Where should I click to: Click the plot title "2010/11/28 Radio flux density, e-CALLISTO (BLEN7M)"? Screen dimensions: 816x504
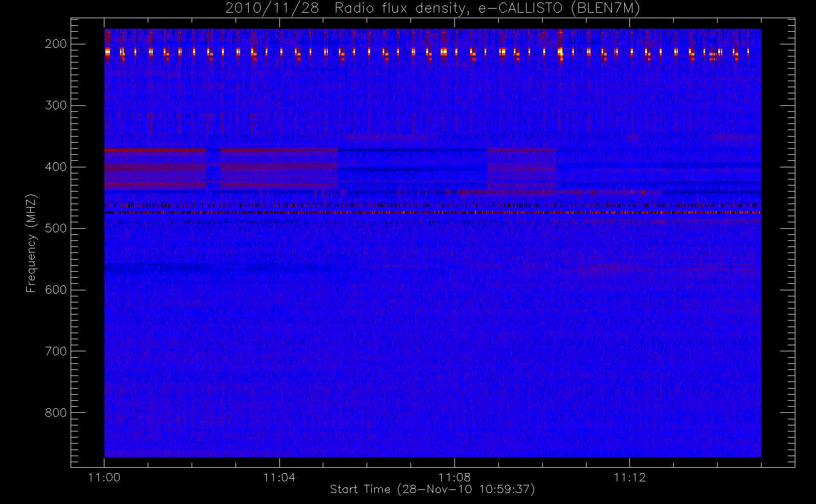[433, 9]
